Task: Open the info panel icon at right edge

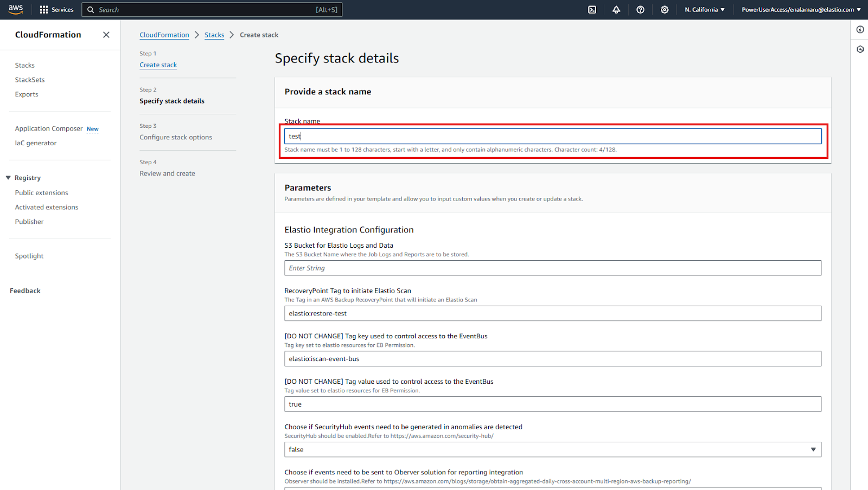Action: pos(860,30)
